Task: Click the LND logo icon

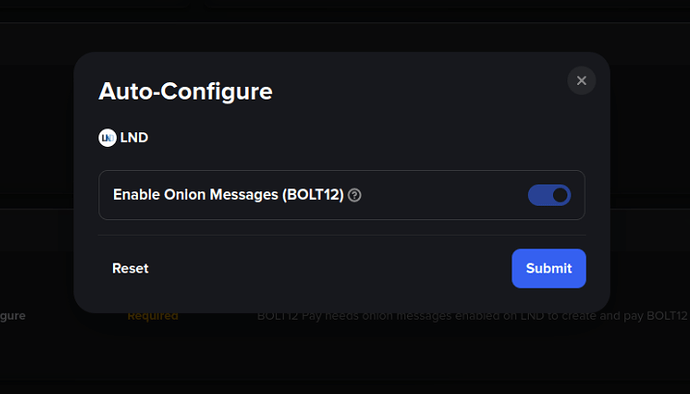Action: click(x=107, y=138)
